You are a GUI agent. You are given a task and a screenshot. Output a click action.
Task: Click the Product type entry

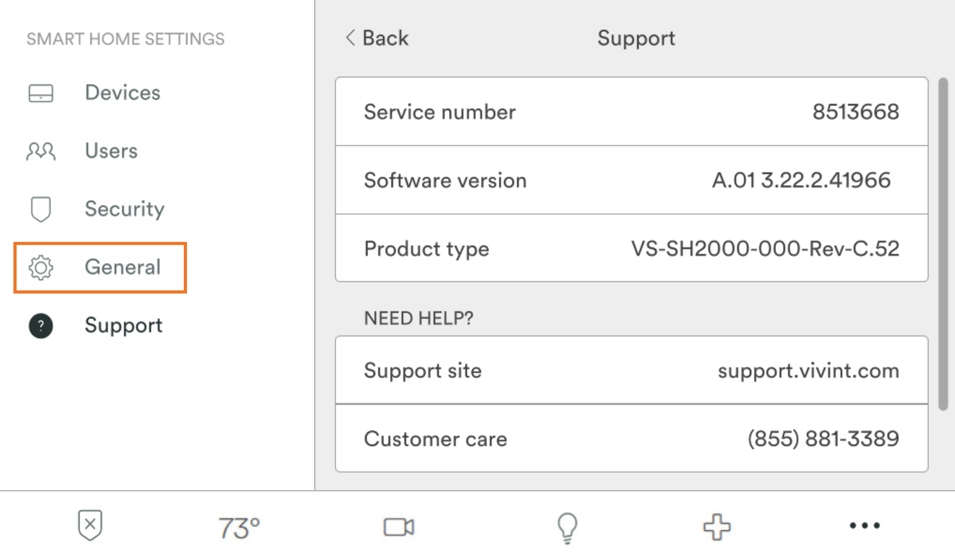click(x=631, y=249)
